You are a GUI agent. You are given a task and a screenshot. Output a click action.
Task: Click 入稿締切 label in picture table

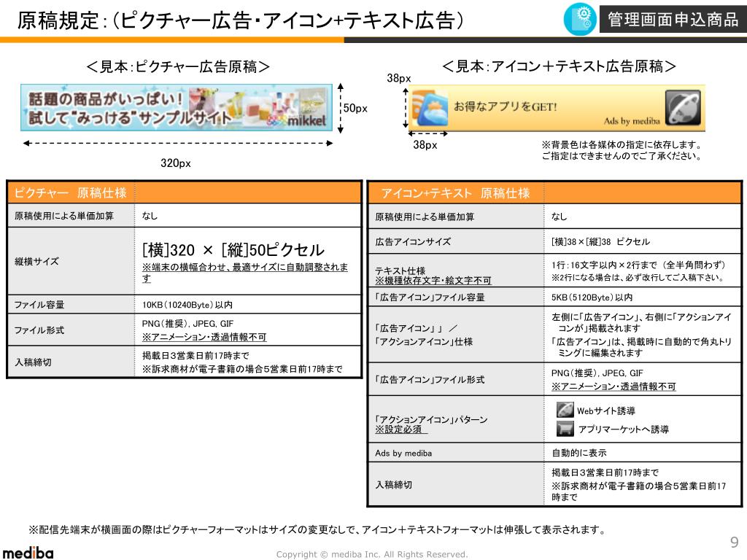point(33,362)
